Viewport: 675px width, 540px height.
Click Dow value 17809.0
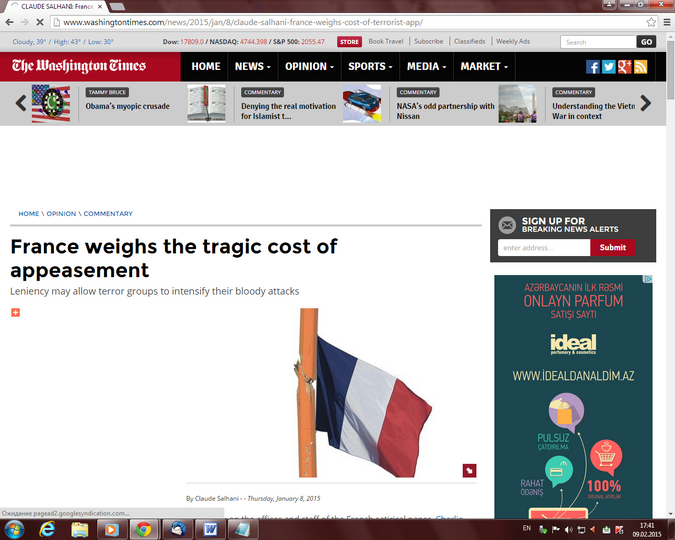(192, 42)
